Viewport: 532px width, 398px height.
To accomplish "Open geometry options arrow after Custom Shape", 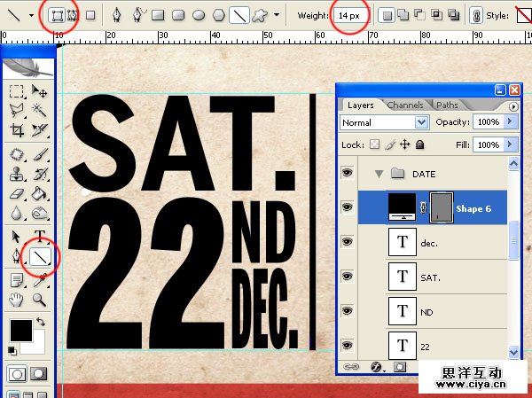I will (x=277, y=15).
